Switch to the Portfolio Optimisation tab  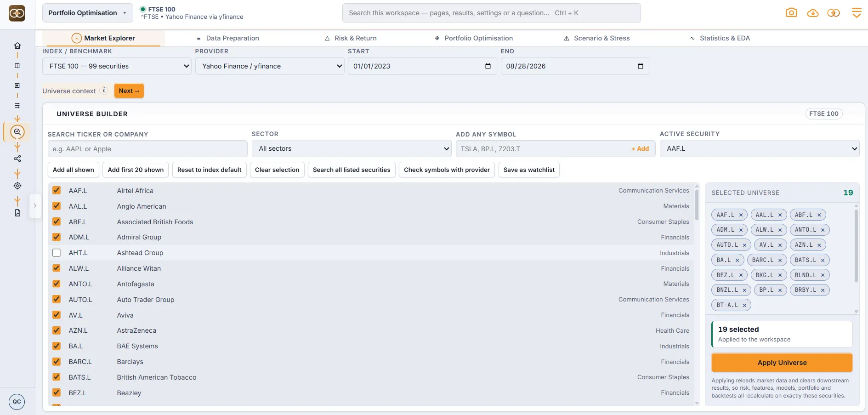pos(474,38)
